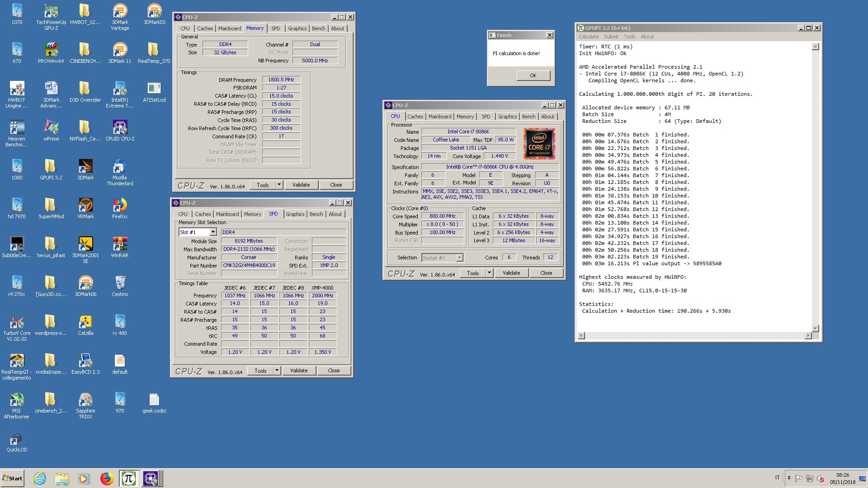Open 3DMark 11 desktop shortcut
This screenshot has width=868, height=488.
tap(120, 53)
